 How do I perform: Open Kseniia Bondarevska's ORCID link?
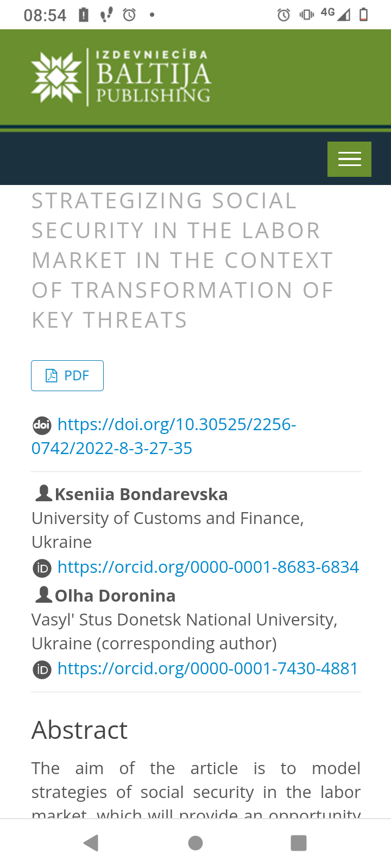tap(208, 567)
